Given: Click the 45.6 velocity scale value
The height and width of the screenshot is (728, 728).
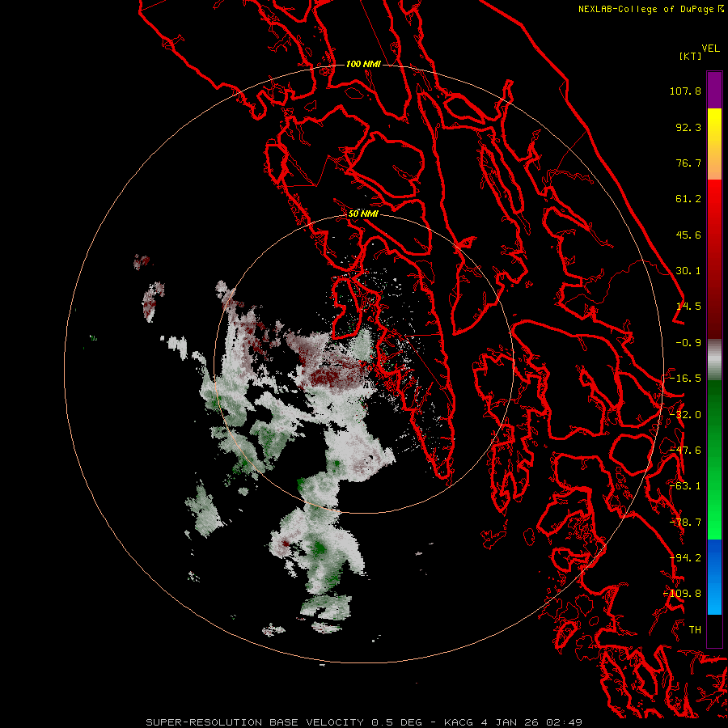Looking at the screenshot, I should (x=688, y=235).
